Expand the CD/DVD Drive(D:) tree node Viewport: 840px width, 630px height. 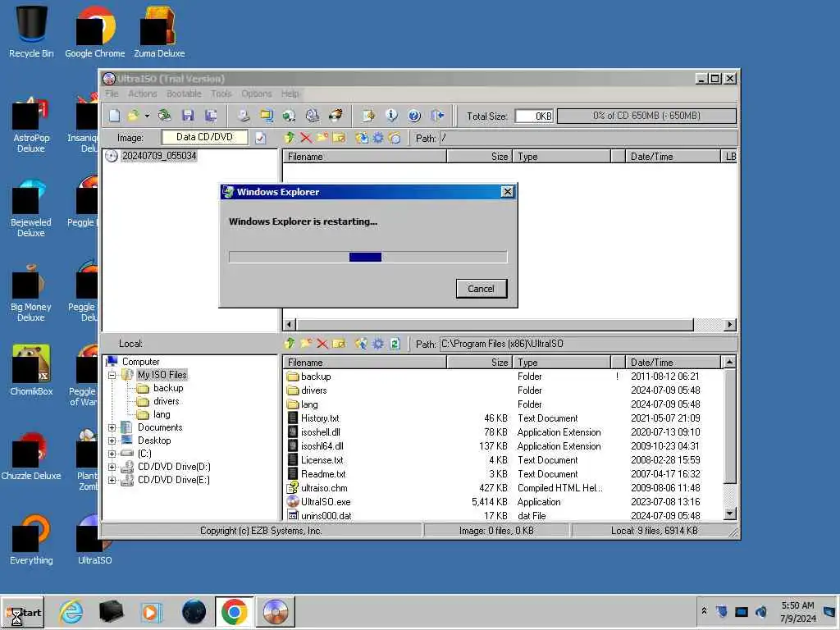point(112,467)
